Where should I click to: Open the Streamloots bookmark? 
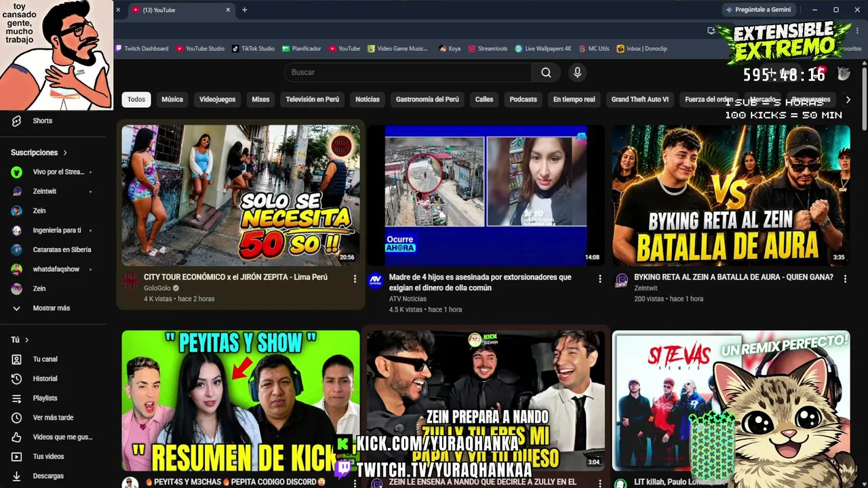(488, 49)
